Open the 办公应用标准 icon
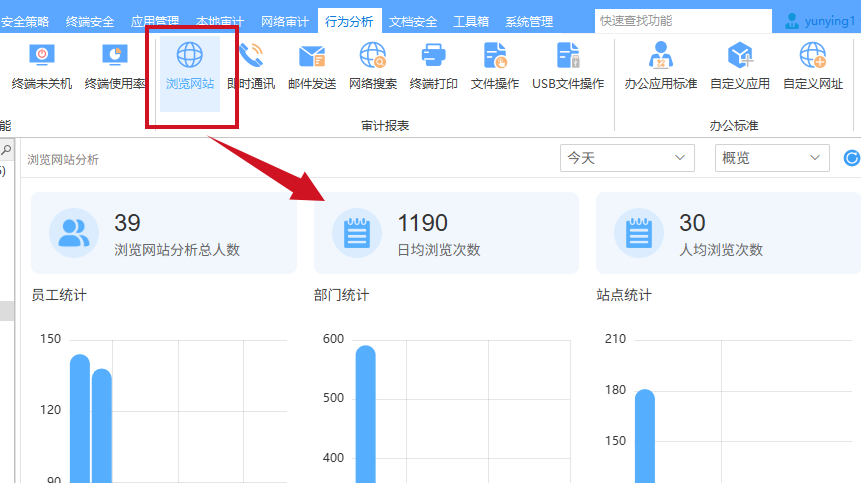 tap(661, 55)
